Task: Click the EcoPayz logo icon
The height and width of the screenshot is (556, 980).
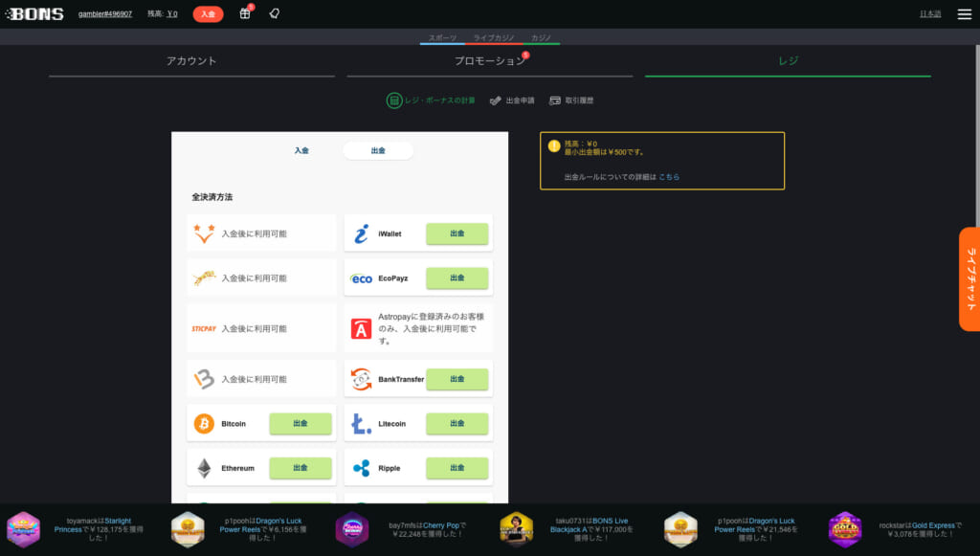Action: coord(361,278)
